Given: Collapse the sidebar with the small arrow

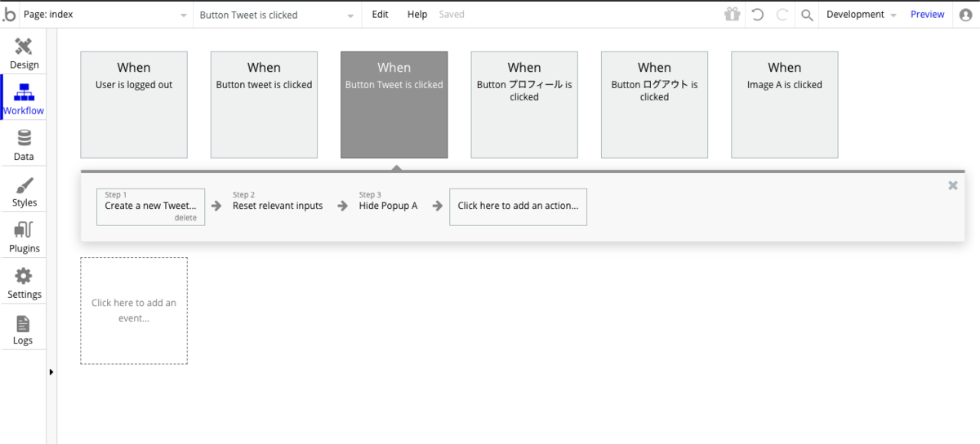Looking at the screenshot, I should 51,372.
